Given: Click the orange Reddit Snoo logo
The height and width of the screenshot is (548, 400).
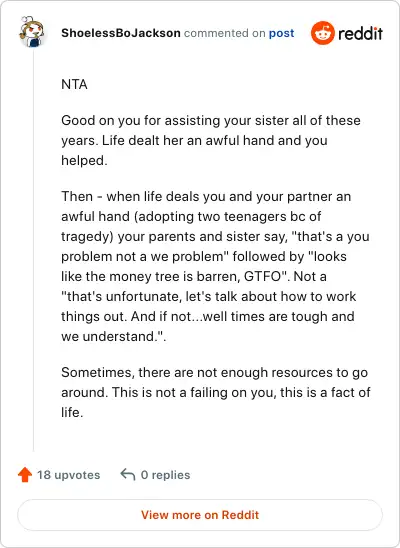Looking at the screenshot, I should (x=322, y=33).
